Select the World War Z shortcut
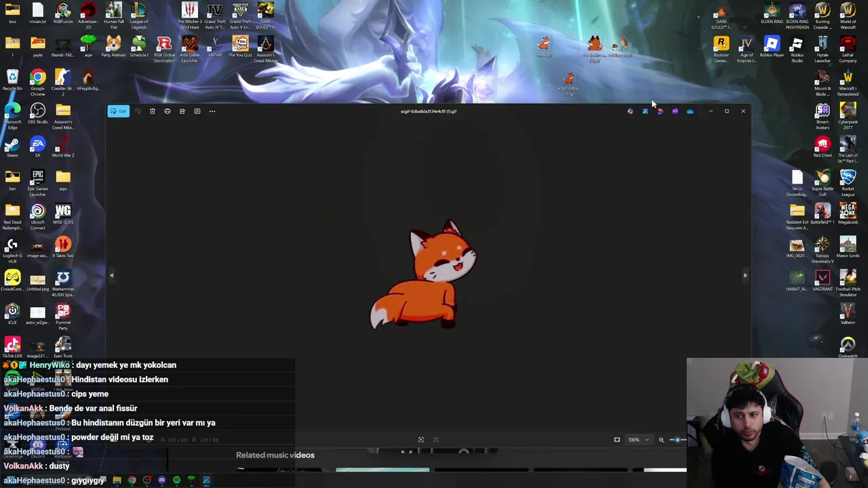The height and width of the screenshot is (488, 868). (63, 146)
